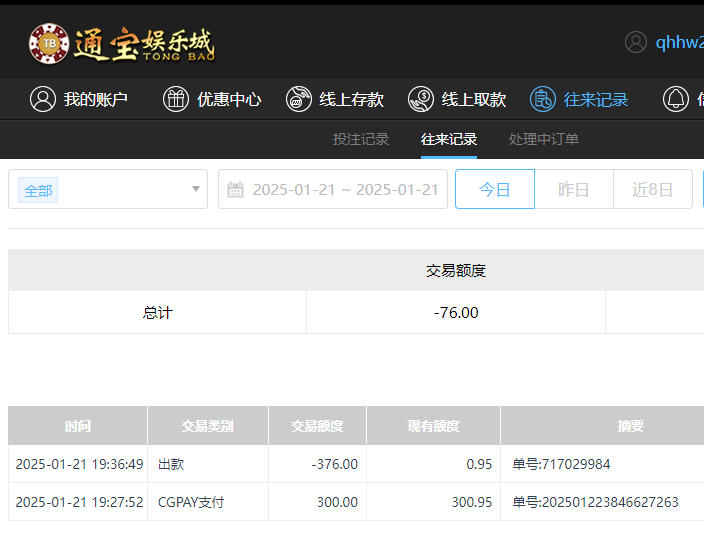Click total amount -76.00
The image size is (704, 533).
pyautogui.click(x=456, y=313)
